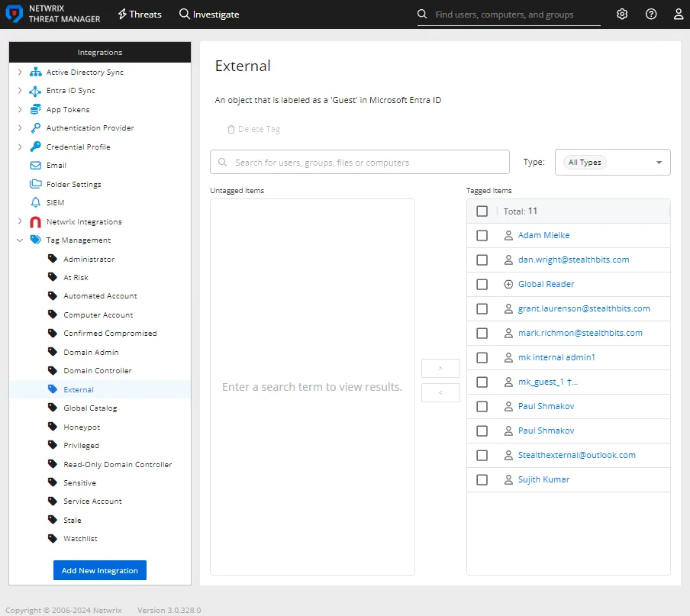Image resolution: width=690 pixels, height=616 pixels.
Task: Click the Tag Management tags icon
Action: pyautogui.click(x=36, y=240)
